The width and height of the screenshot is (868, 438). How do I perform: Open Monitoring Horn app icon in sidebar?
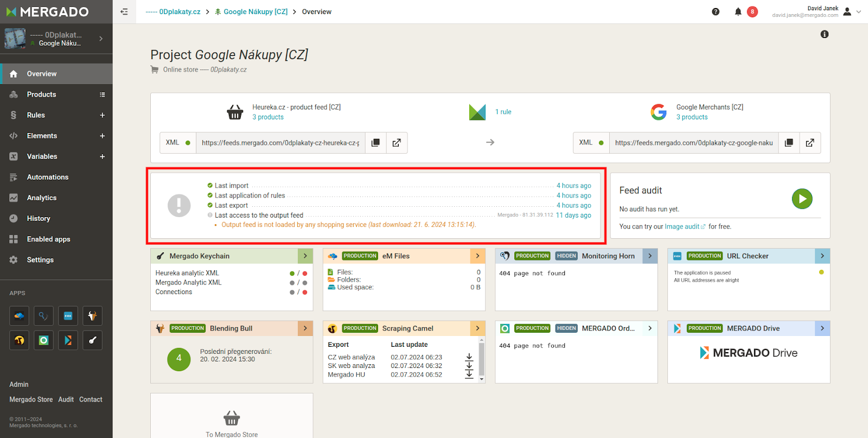[43, 316]
